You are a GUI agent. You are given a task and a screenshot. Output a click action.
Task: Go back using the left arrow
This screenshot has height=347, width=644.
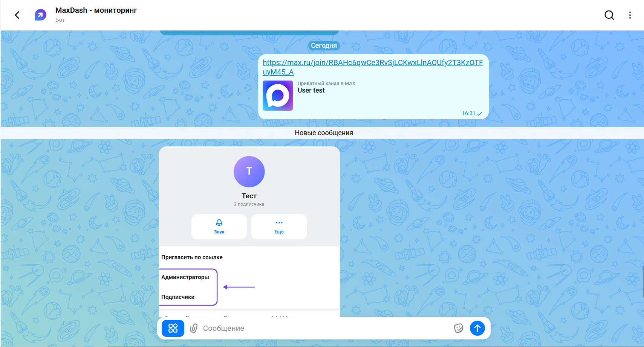tap(17, 15)
